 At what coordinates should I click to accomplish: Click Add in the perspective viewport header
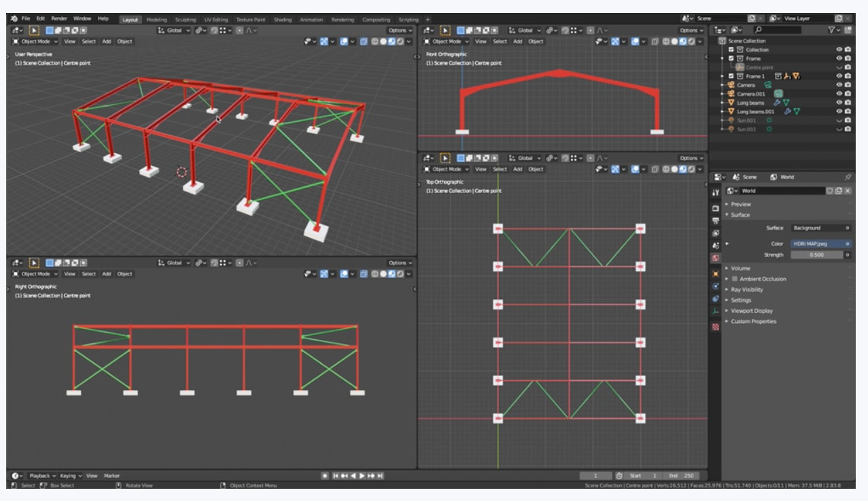click(107, 41)
